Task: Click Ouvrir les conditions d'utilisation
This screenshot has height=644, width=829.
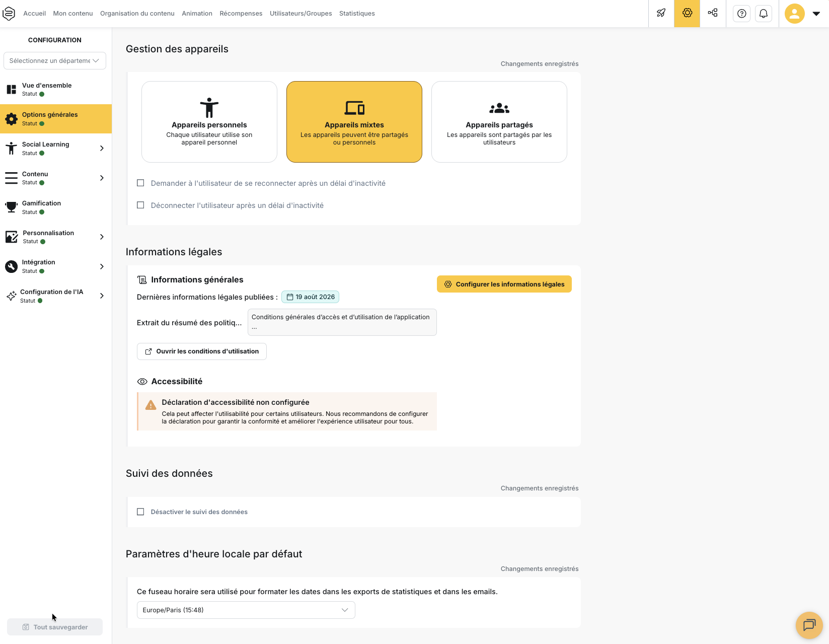Action: pos(202,351)
